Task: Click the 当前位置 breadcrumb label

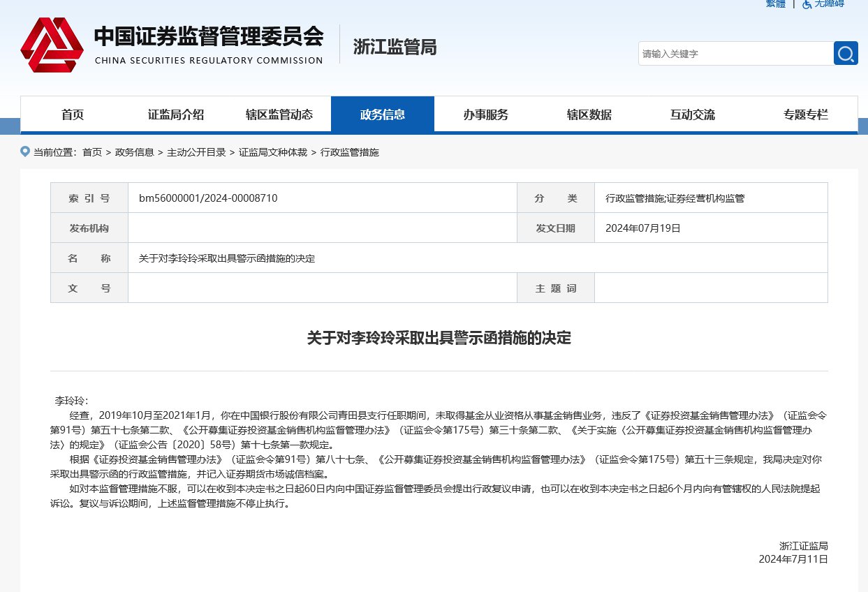Action: (56, 152)
